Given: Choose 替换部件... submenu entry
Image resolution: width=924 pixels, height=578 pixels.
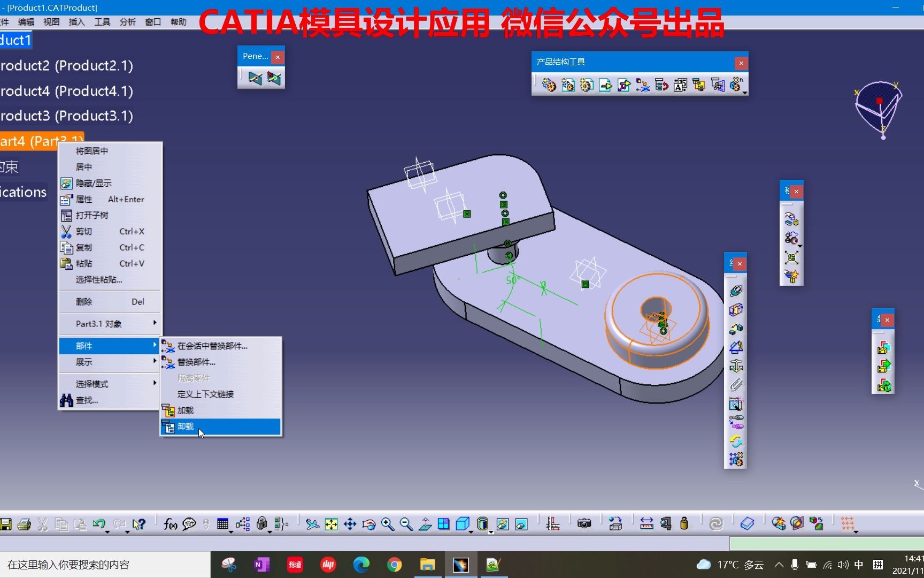Looking at the screenshot, I should tap(220, 362).
